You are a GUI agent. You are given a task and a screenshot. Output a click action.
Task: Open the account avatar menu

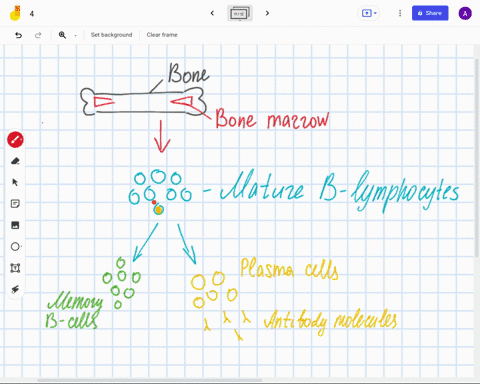465,14
